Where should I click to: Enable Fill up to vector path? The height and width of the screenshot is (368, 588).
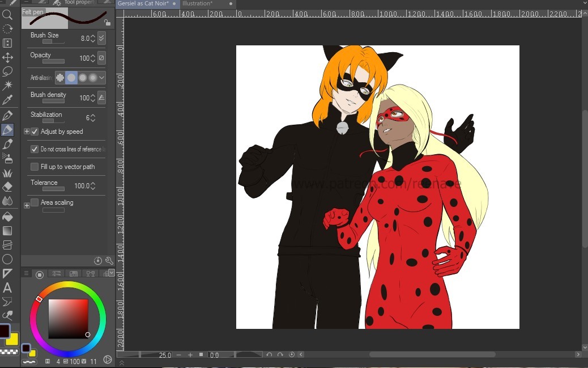point(35,166)
